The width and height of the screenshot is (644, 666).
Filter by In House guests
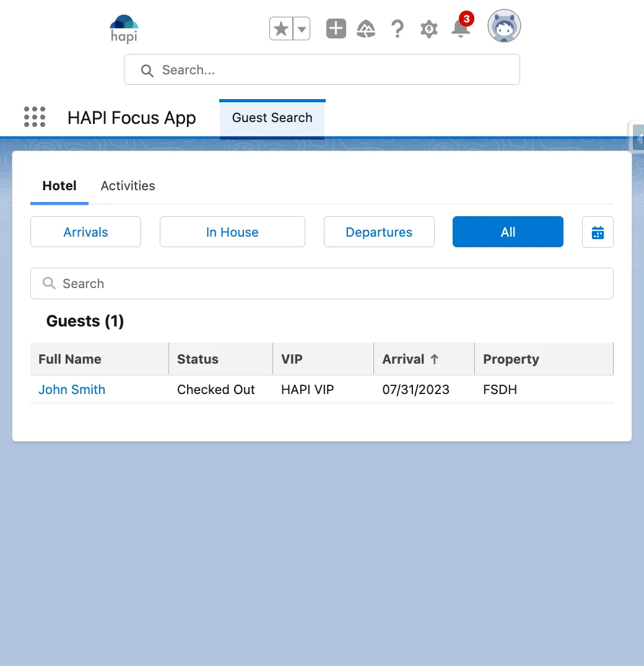tap(232, 232)
